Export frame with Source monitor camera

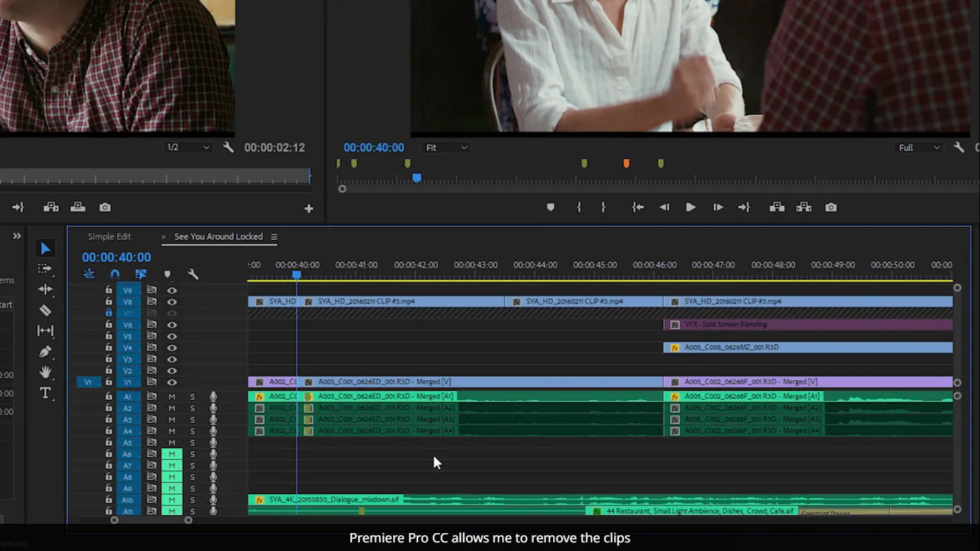pyautogui.click(x=105, y=207)
